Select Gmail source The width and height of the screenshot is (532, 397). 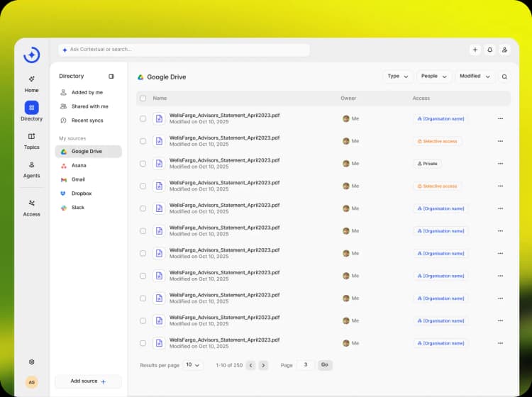tap(88, 179)
